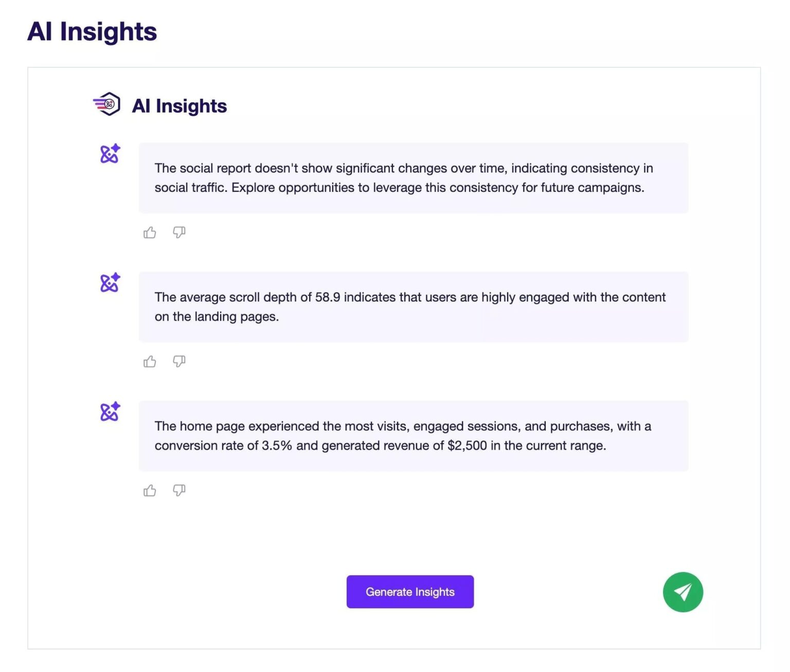Click the thumbs down icon under the scroll depth insight
The height and width of the screenshot is (672, 790).
coord(179,362)
